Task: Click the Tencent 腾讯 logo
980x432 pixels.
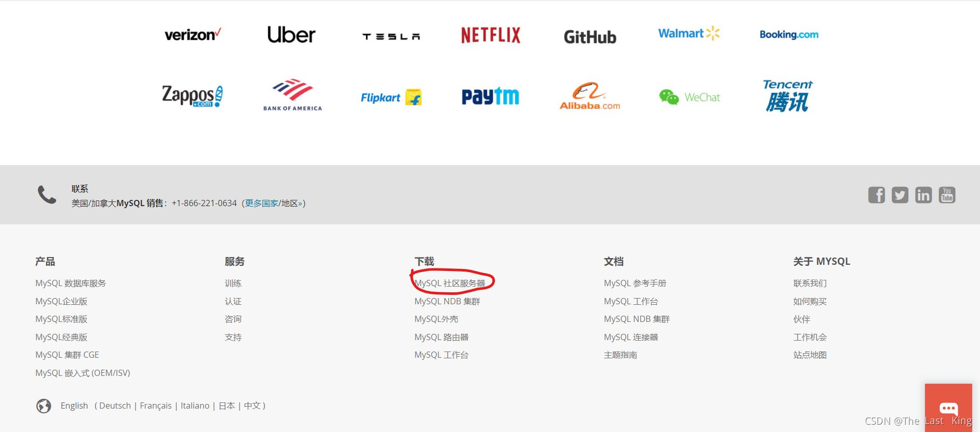Action: (788, 96)
